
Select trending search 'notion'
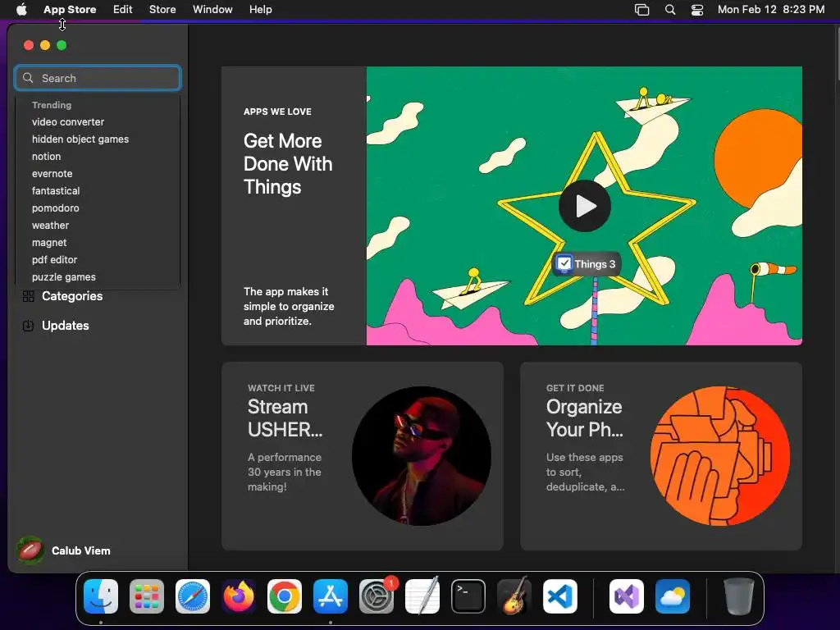click(46, 157)
